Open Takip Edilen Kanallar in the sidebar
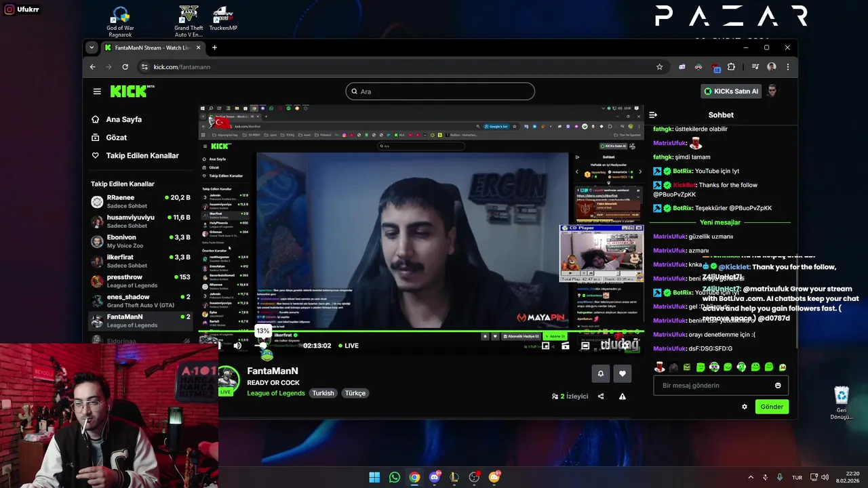This screenshot has width=868, height=488. pyautogui.click(x=142, y=156)
